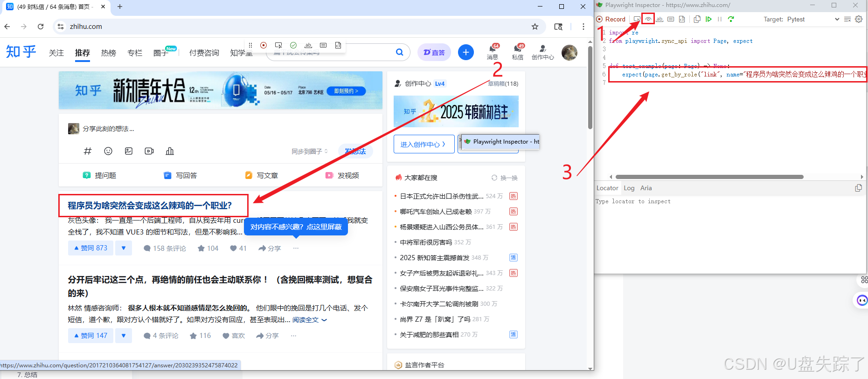Click the drag handle of the overlay toolbar
Viewport: 868px width, 379px height.
(x=250, y=45)
